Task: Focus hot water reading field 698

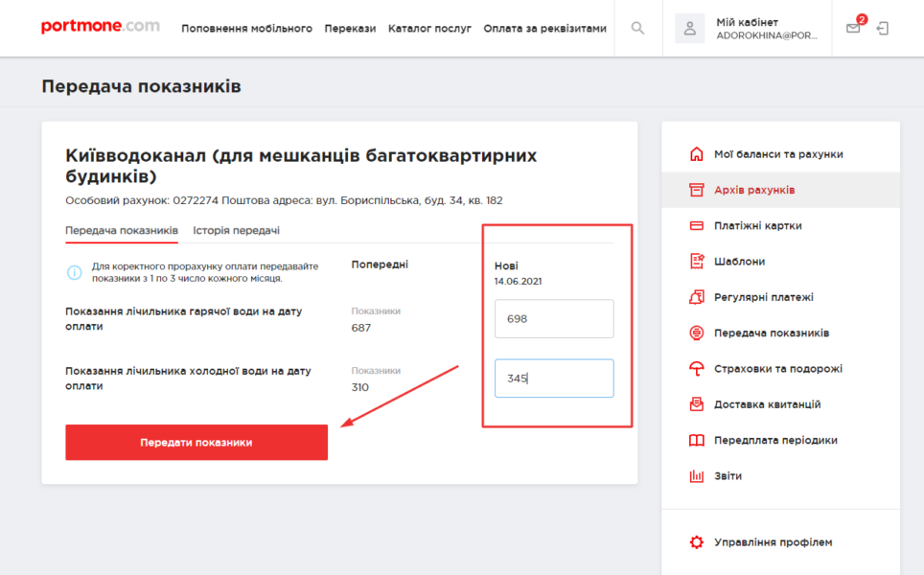Action: 554,319
